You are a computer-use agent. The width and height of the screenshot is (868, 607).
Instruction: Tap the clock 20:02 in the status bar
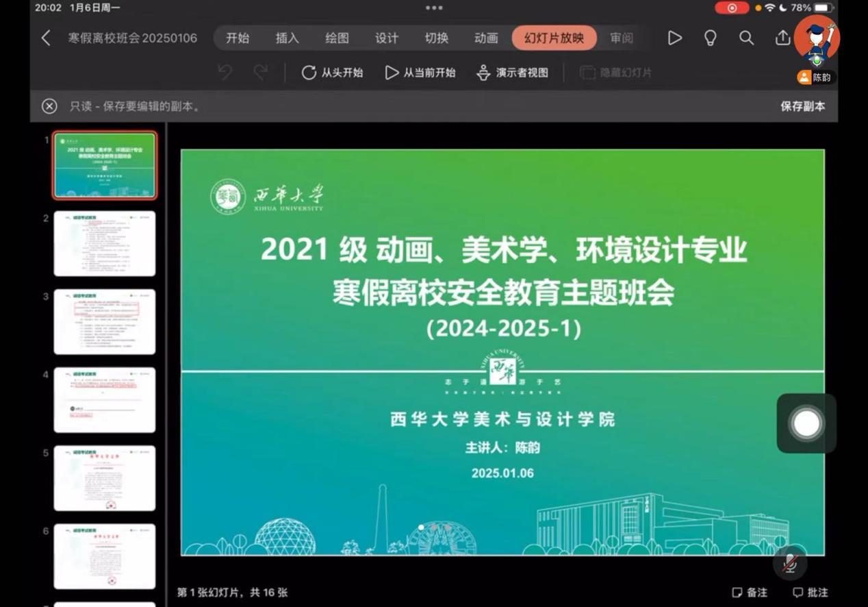48,8
